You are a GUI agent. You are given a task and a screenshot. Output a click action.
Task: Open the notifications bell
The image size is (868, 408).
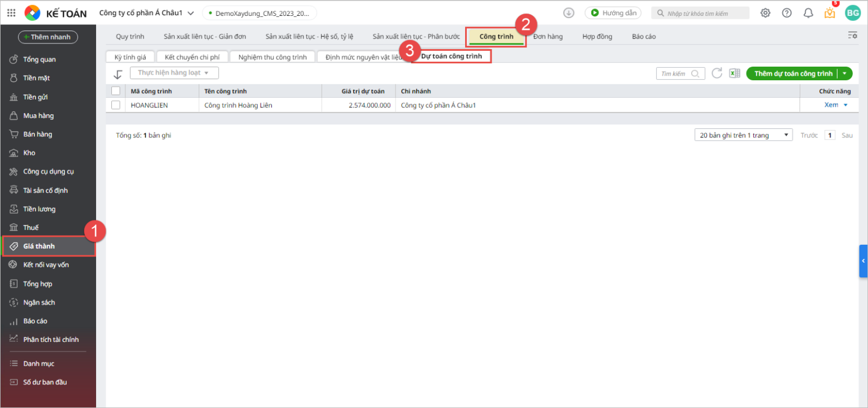coord(809,13)
